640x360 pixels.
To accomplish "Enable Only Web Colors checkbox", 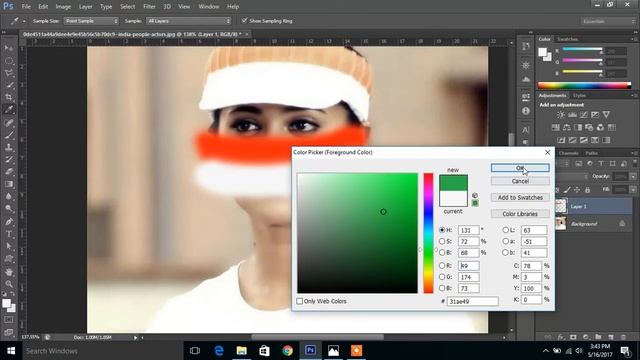I will coord(300,301).
